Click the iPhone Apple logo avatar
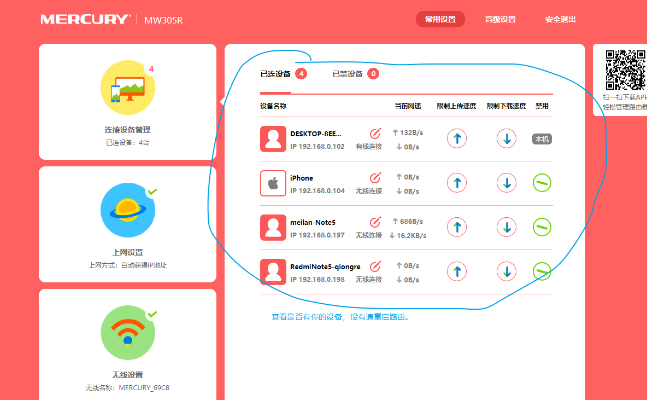 [x=273, y=183]
